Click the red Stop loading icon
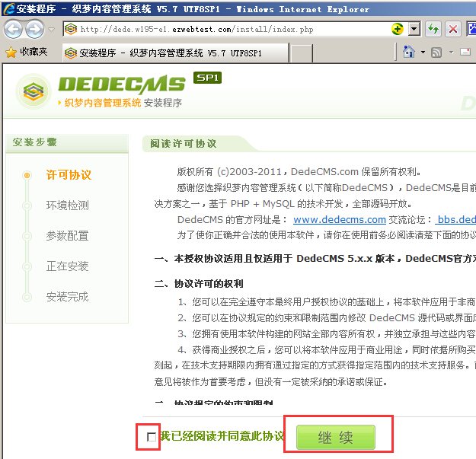 pyautogui.click(x=453, y=29)
